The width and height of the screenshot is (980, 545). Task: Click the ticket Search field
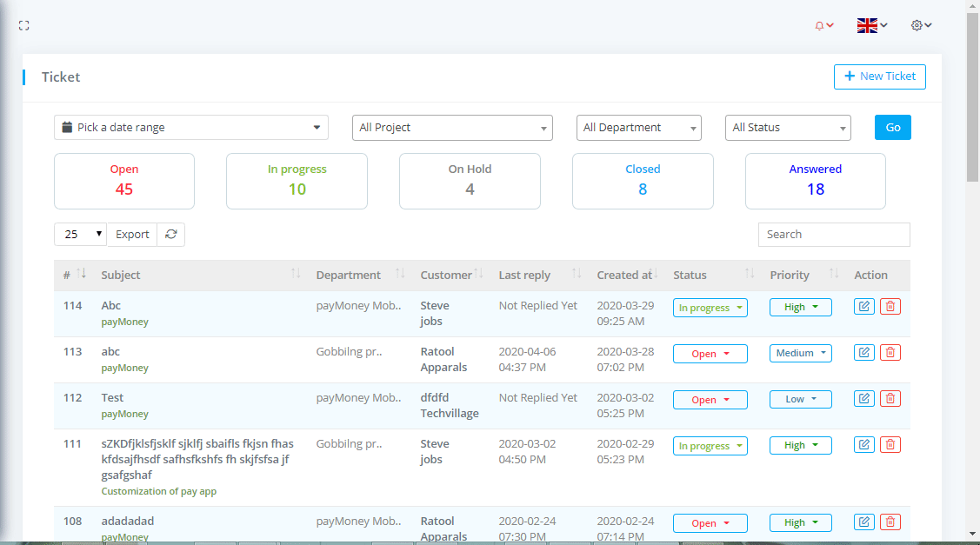[x=833, y=235]
